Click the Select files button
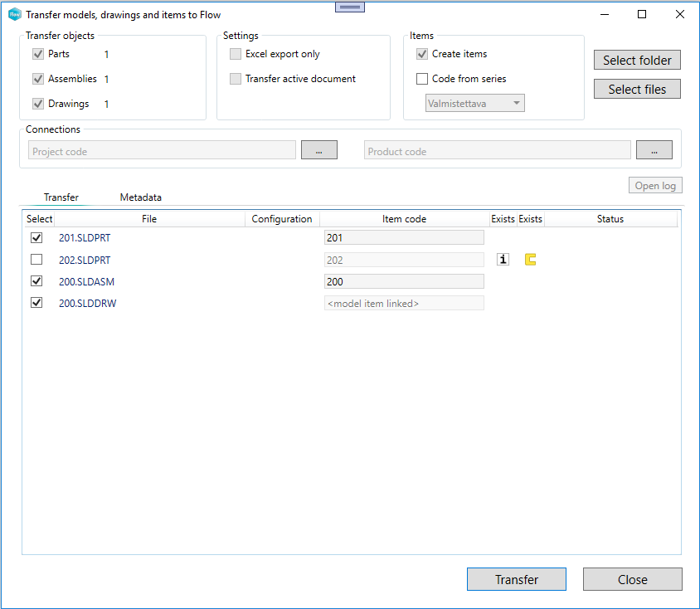Screen dimensions: 700x609 [637, 90]
